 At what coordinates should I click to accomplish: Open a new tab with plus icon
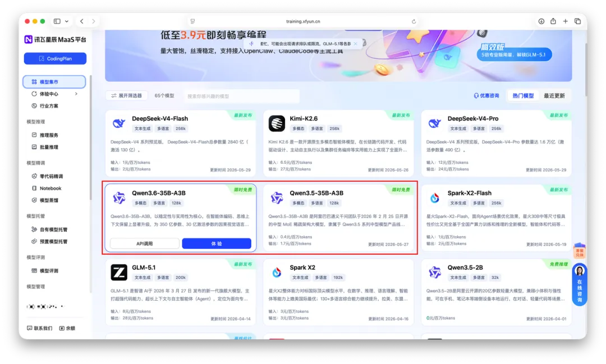[566, 21]
